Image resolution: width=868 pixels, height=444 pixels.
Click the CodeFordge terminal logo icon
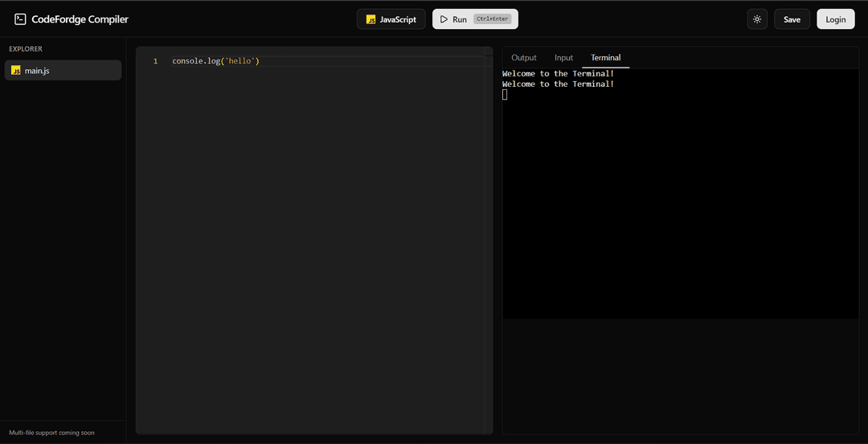point(20,19)
